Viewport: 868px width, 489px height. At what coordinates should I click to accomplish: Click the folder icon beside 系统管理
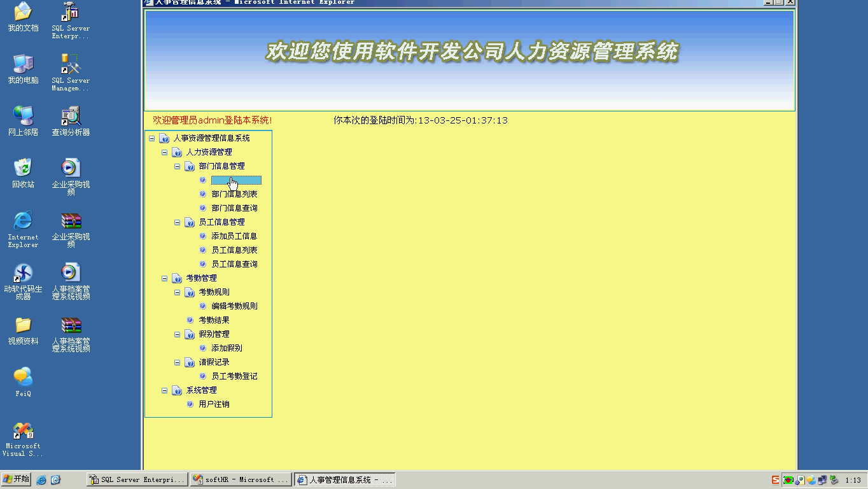pos(177,390)
